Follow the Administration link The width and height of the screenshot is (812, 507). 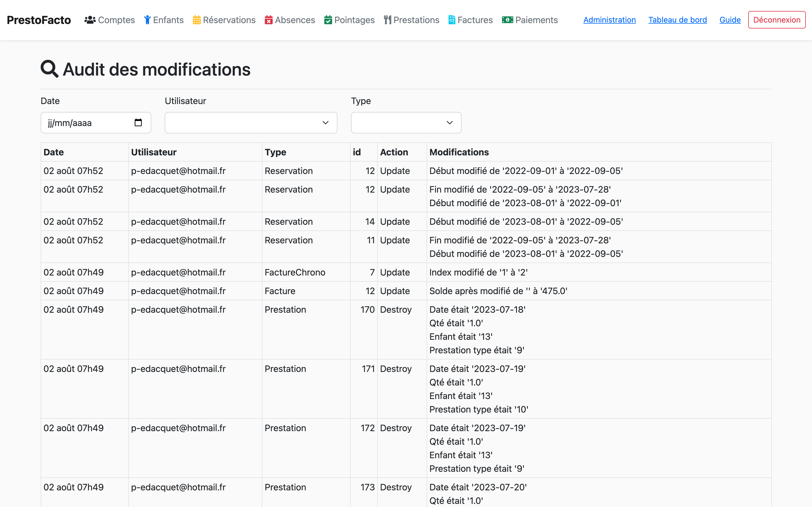tap(609, 20)
